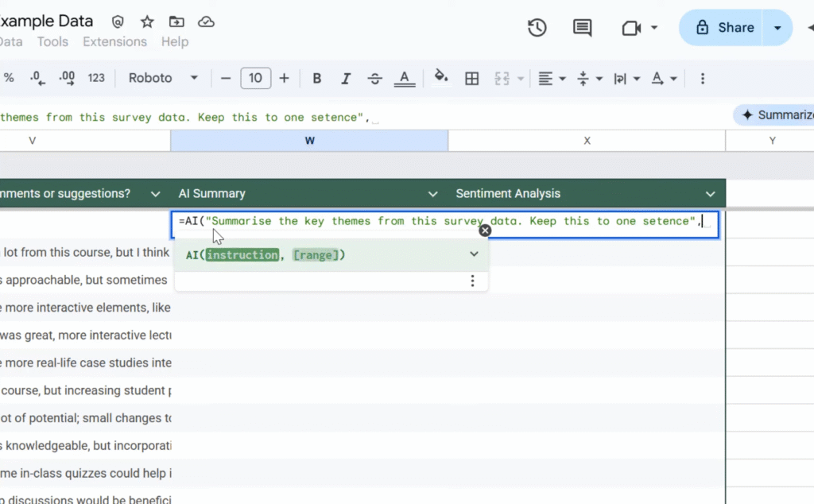Screen dimensions: 814x504
Task: Select the cell 'in-class quizzes could help'
Action: (x=85, y=473)
